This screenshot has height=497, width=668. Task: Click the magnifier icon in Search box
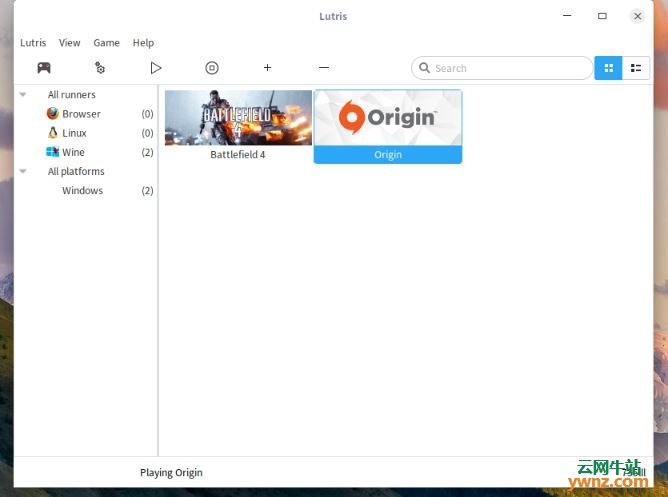424,68
